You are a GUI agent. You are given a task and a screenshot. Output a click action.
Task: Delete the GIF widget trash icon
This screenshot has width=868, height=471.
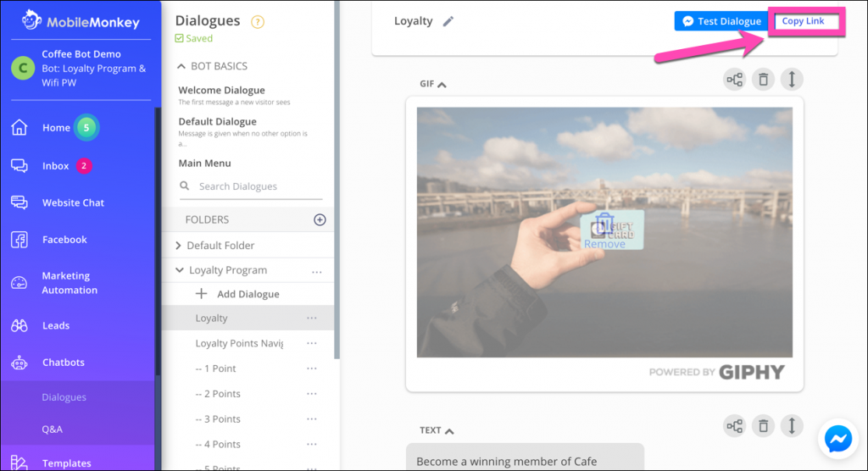pos(764,80)
